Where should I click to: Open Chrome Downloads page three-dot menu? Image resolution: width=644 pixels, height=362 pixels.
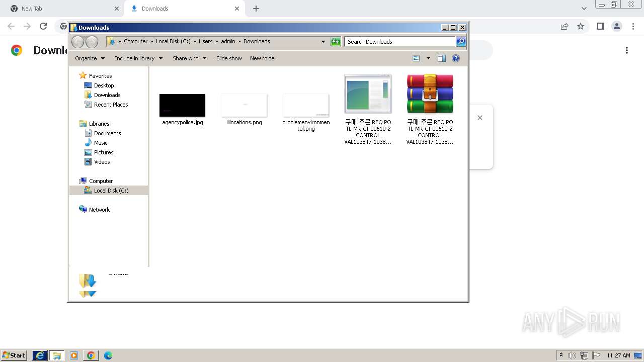point(627,50)
